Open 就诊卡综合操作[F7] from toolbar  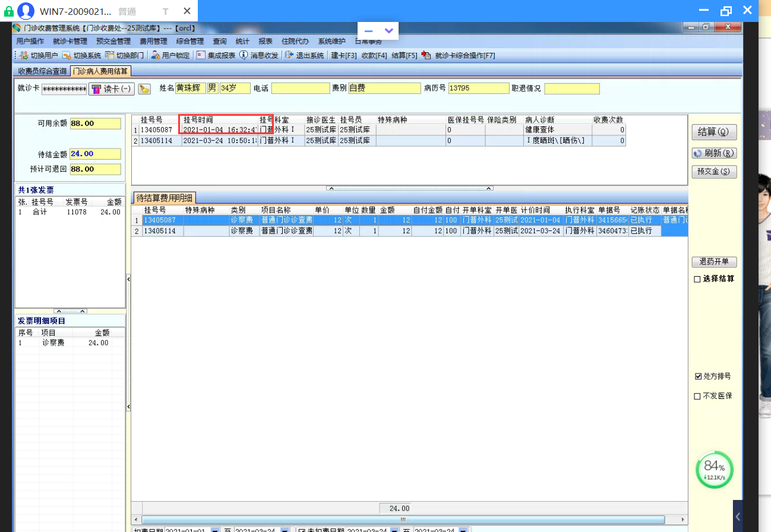(x=458, y=55)
